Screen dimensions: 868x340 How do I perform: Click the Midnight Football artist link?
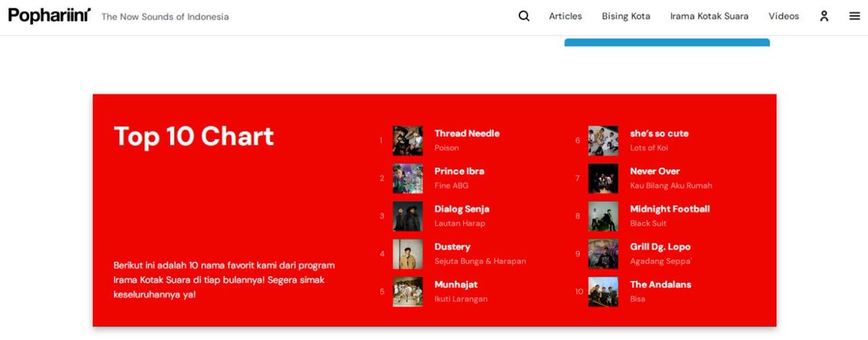(670, 208)
